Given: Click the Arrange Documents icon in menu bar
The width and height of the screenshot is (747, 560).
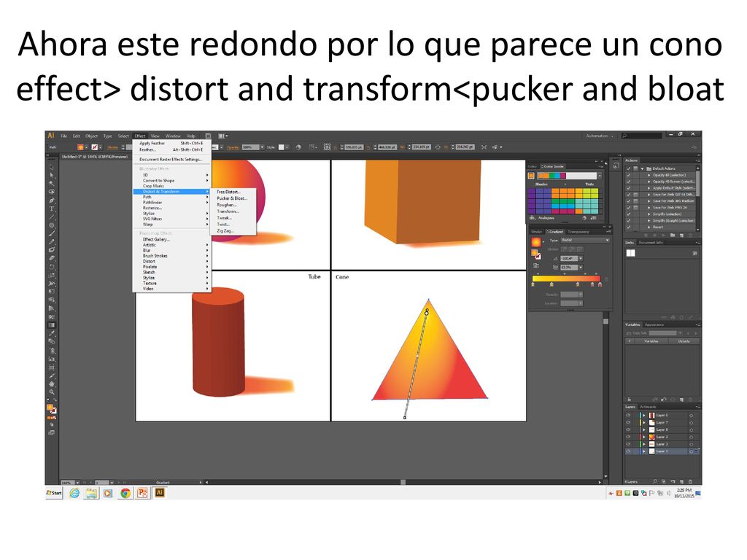Looking at the screenshot, I should coord(222,136).
